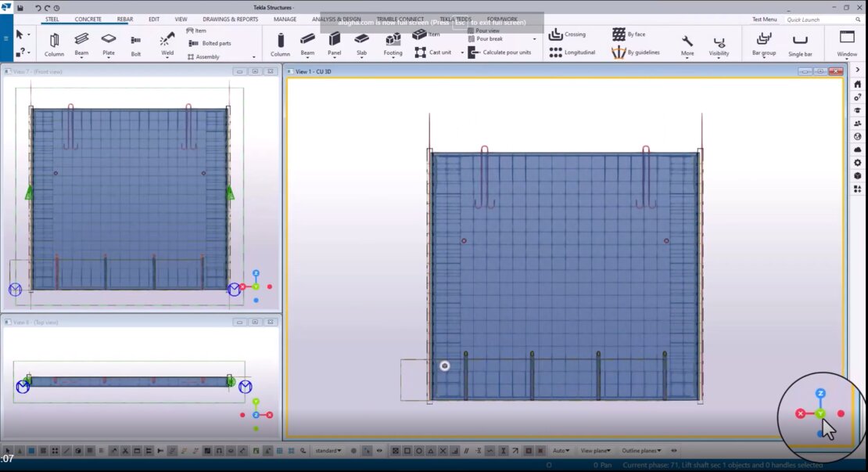Open the Outline planes dropdown
The height and width of the screenshot is (472, 868).
[x=641, y=450]
